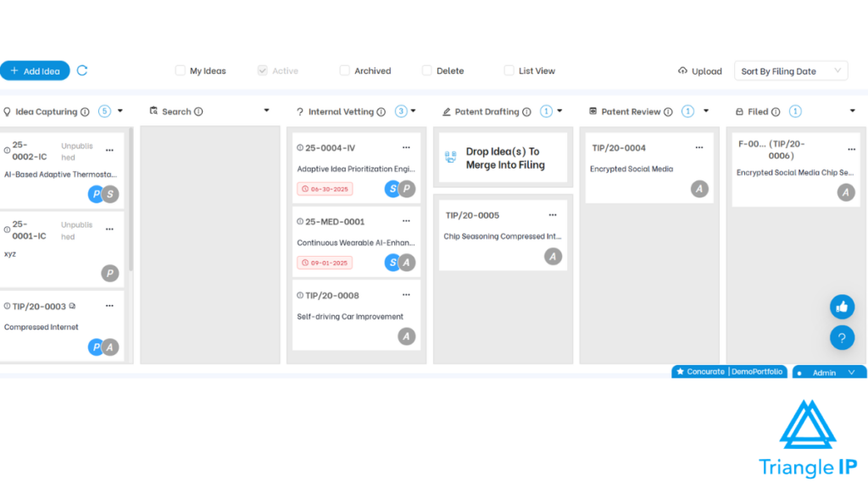
Task: Expand the Admin user dropdown
Action: pos(852,373)
